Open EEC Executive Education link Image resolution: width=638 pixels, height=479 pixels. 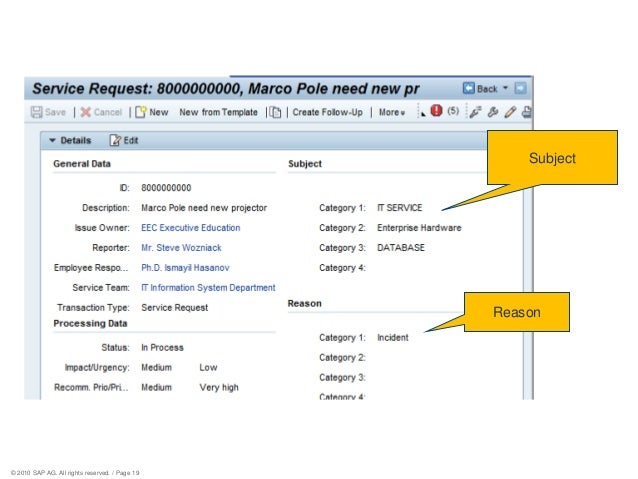[191, 228]
